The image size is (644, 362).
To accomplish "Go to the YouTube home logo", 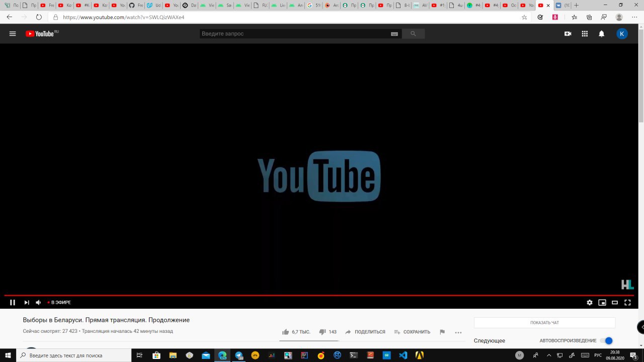I will pyautogui.click(x=40, y=34).
